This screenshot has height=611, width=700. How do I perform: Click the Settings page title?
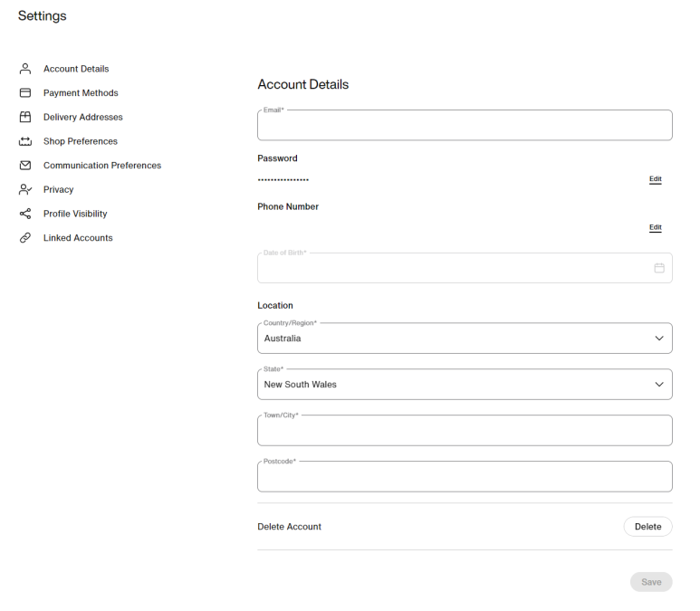point(42,15)
